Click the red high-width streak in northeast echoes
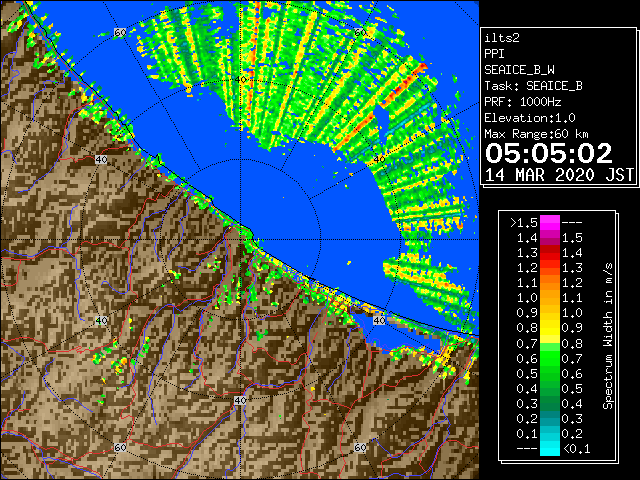 click(x=404, y=85)
